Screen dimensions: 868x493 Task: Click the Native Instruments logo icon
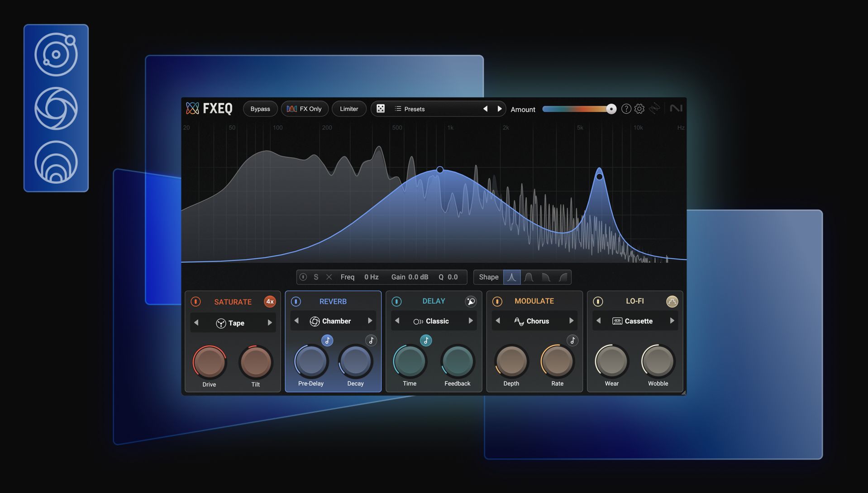point(676,109)
